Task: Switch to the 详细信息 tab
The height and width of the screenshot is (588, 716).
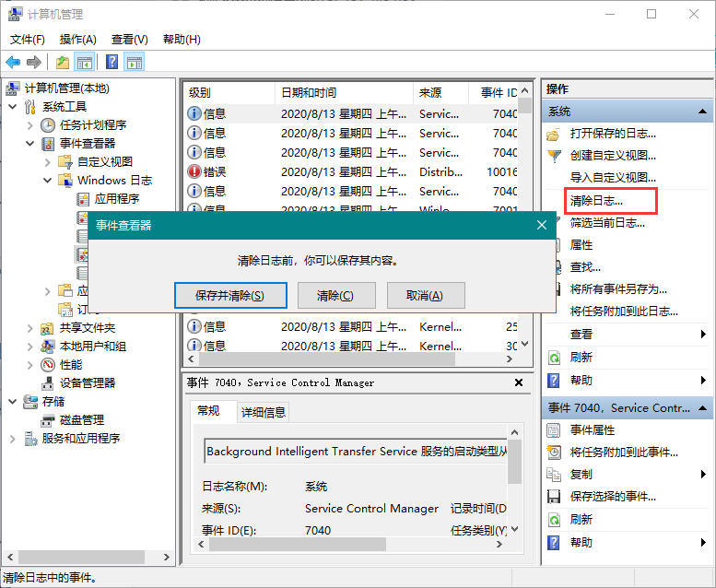Action: tap(263, 412)
